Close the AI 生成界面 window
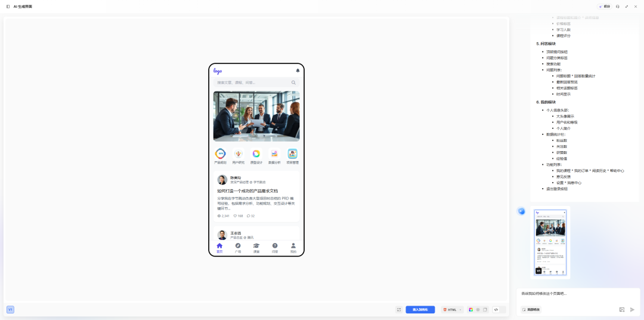This screenshot has height=320, width=644. click(636, 7)
